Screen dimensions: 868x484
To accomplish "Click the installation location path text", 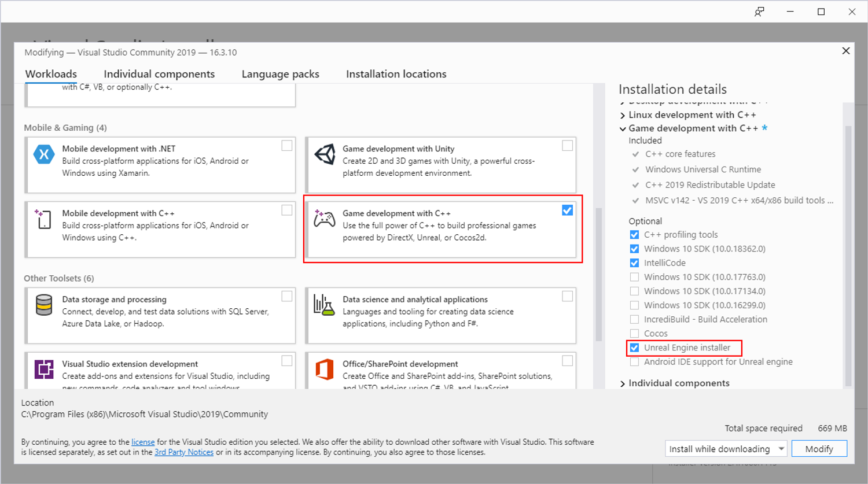I will coord(145,414).
